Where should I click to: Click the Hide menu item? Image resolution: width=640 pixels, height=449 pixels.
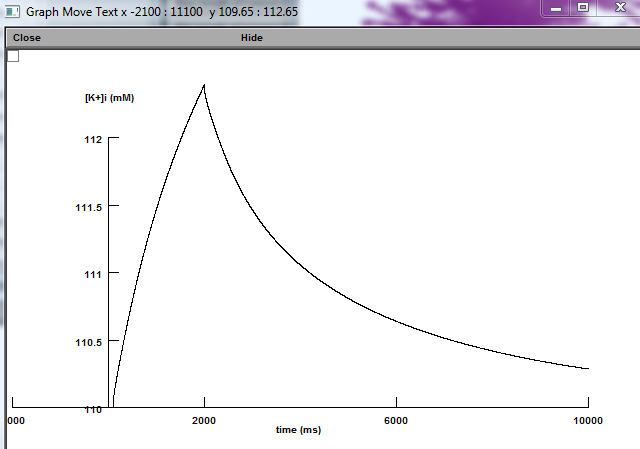252,38
